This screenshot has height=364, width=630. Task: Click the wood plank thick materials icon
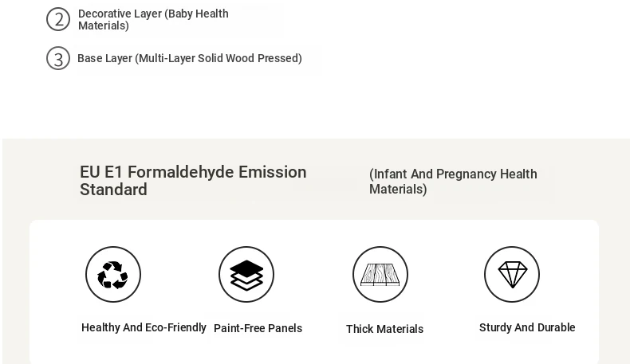click(x=380, y=274)
